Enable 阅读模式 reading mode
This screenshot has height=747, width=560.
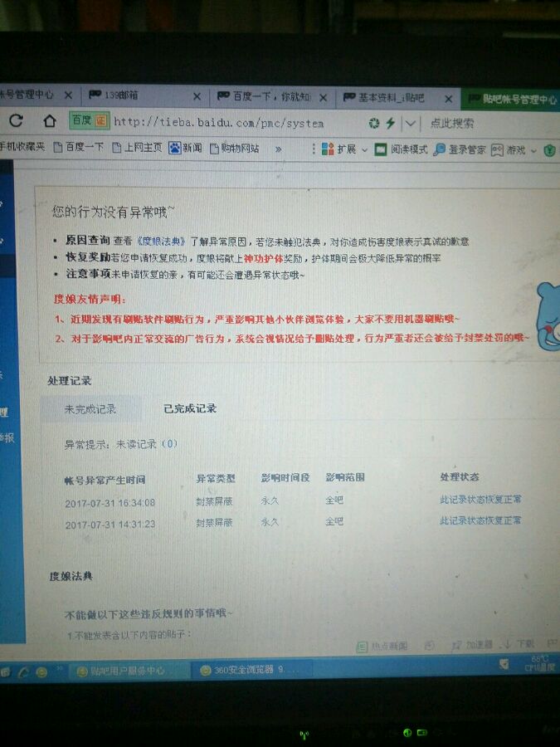[x=401, y=149]
